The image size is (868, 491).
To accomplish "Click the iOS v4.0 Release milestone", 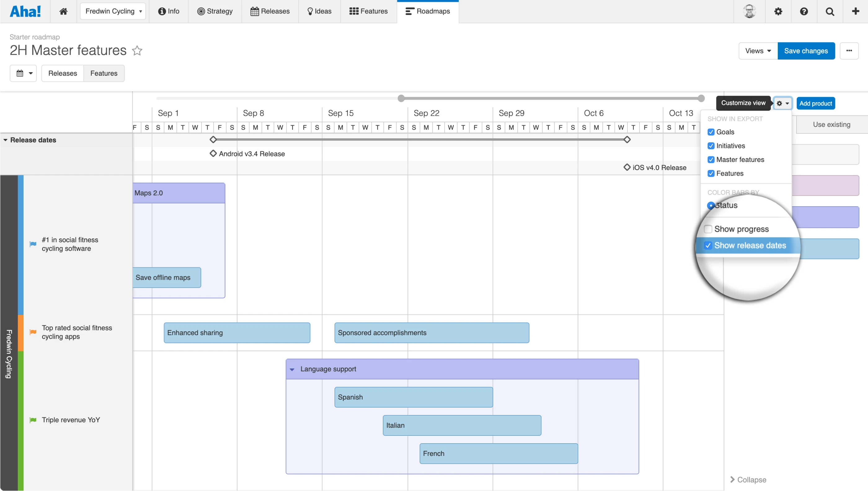I will pyautogui.click(x=655, y=167).
